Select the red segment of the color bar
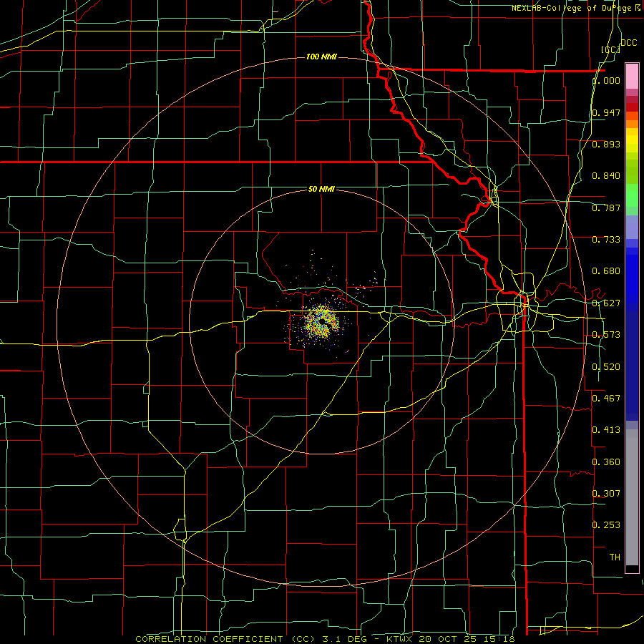Viewport: 644px width, 644px height. pyautogui.click(x=632, y=107)
